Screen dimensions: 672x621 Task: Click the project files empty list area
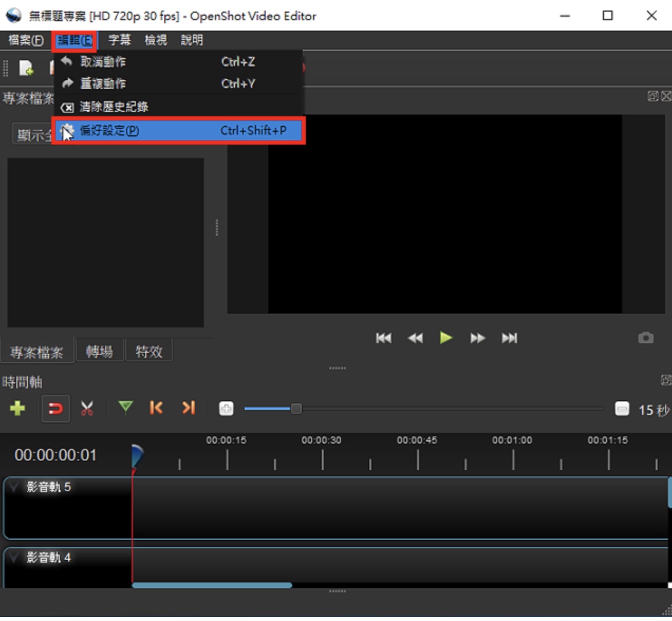106,242
